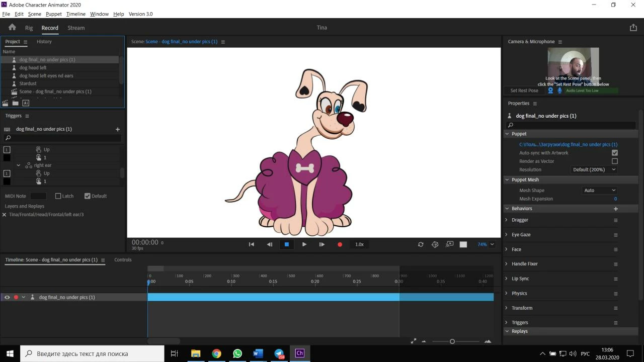The height and width of the screenshot is (362, 644).
Task: Expand the Face behavior
Action: pyautogui.click(x=507, y=249)
